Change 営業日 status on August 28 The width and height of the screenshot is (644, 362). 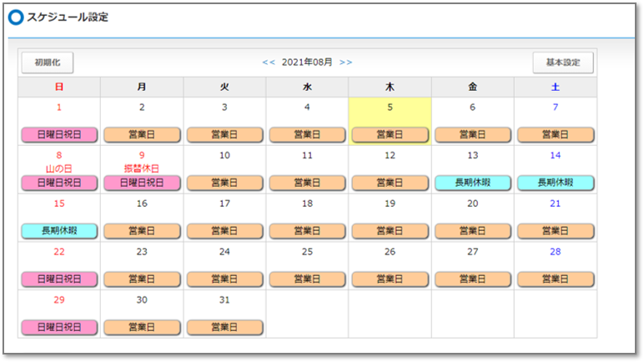click(555, 278)
